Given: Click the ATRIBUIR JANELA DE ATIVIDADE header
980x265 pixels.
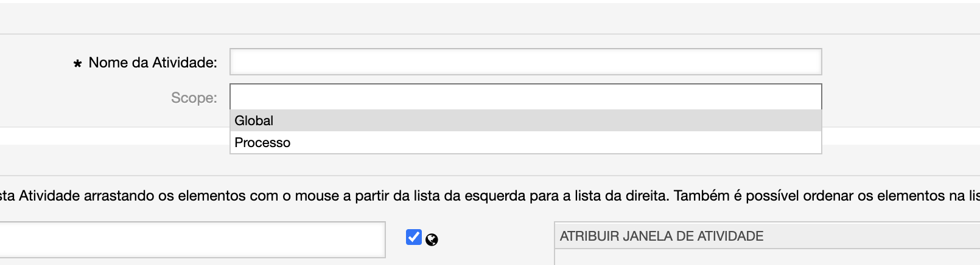Looking at the screenshot, I should coord(662,236).
